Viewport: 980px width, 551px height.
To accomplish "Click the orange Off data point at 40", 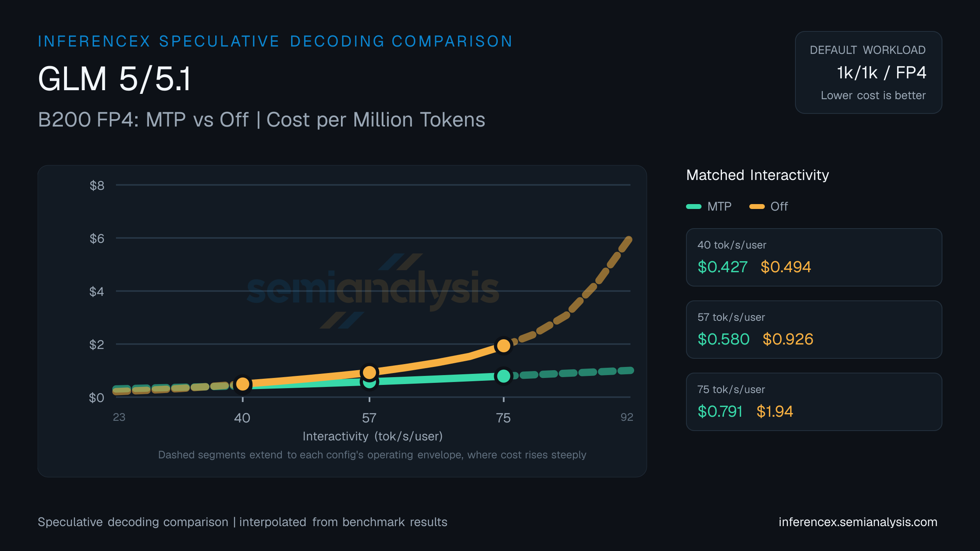I will (x=243, y=384).
